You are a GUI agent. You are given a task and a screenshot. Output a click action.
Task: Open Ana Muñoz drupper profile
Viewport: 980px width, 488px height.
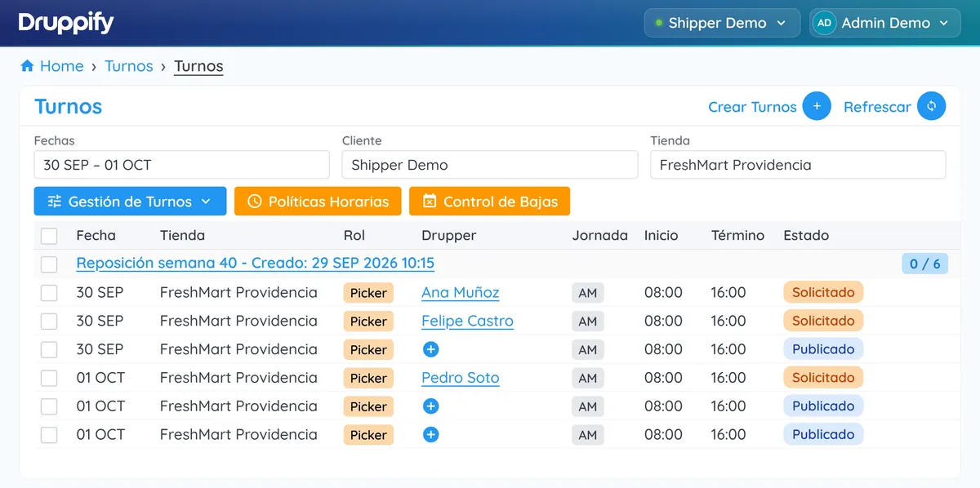pos(460,293)
